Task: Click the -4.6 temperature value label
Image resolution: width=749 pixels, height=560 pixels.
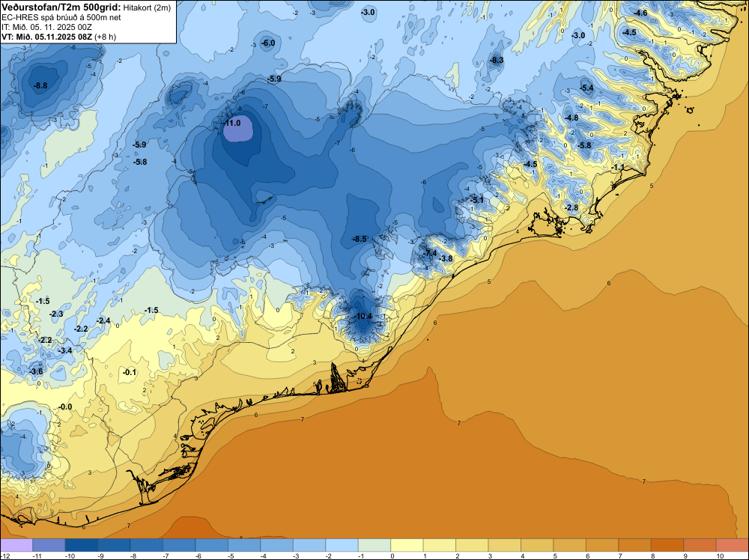Action: coord(640,13)
